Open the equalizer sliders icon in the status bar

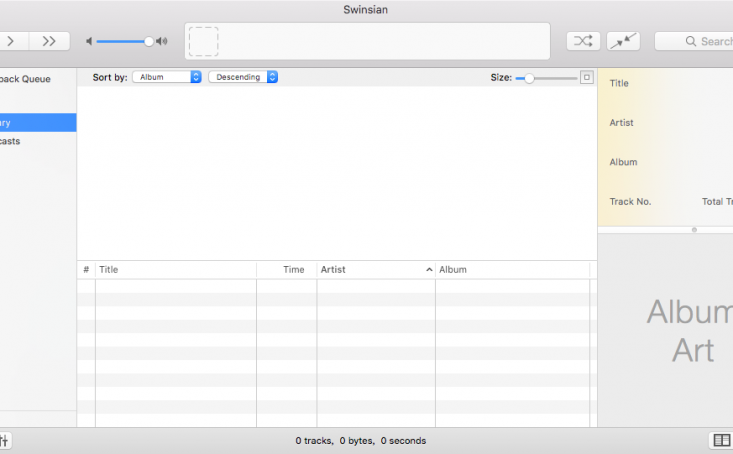pyautogui.click(x=4, y=440)
